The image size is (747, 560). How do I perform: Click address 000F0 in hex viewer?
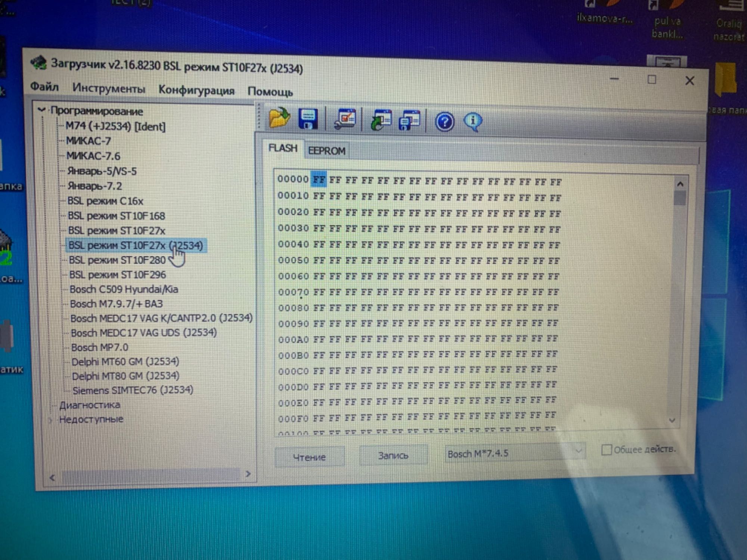tap(294, 419)
